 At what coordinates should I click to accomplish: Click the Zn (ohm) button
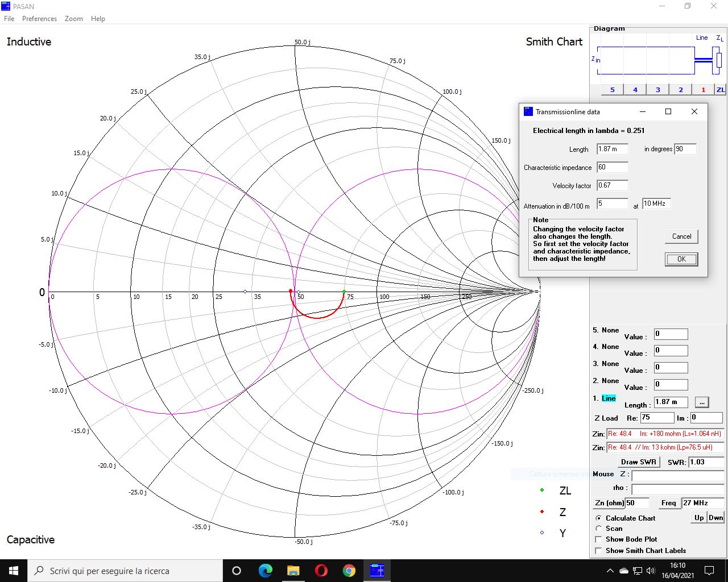609,503
